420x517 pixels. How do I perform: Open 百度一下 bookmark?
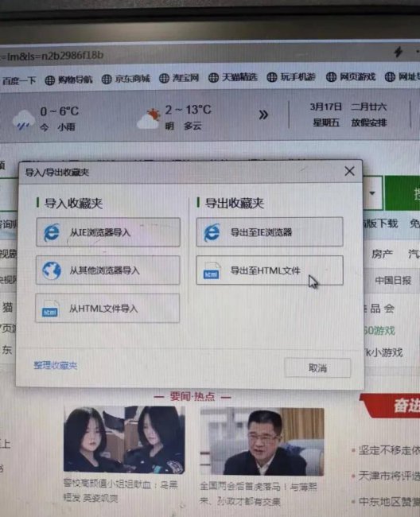(19, 80)
